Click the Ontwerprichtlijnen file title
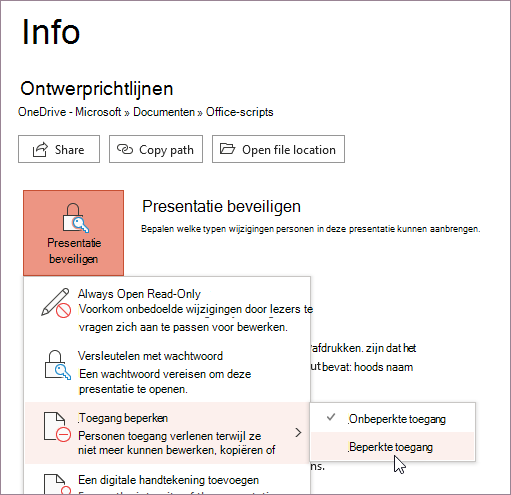This screenshot has width=511, height=495. pyautogui.click(x=97, y=89)
